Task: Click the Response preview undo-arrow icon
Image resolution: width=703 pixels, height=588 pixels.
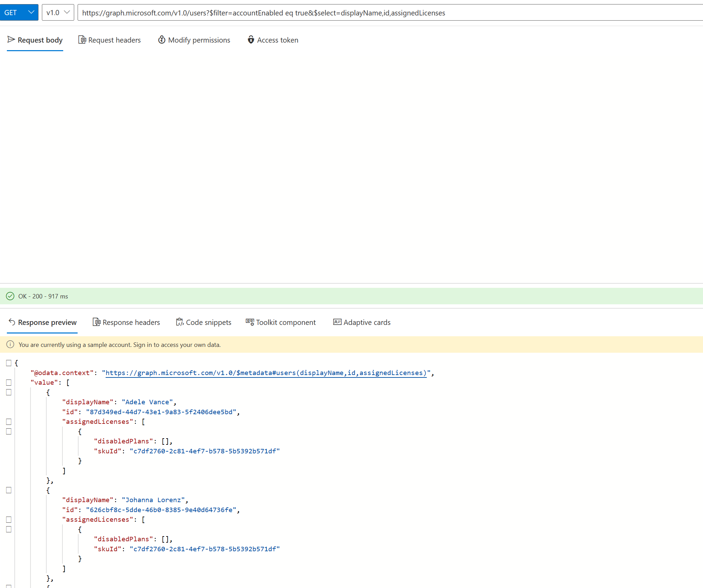Action: [12, 322]
